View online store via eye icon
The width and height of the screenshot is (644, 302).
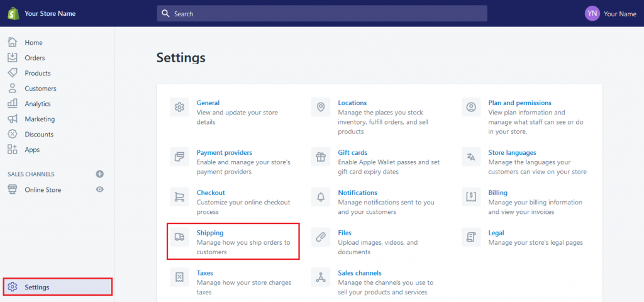click(100, 189)
